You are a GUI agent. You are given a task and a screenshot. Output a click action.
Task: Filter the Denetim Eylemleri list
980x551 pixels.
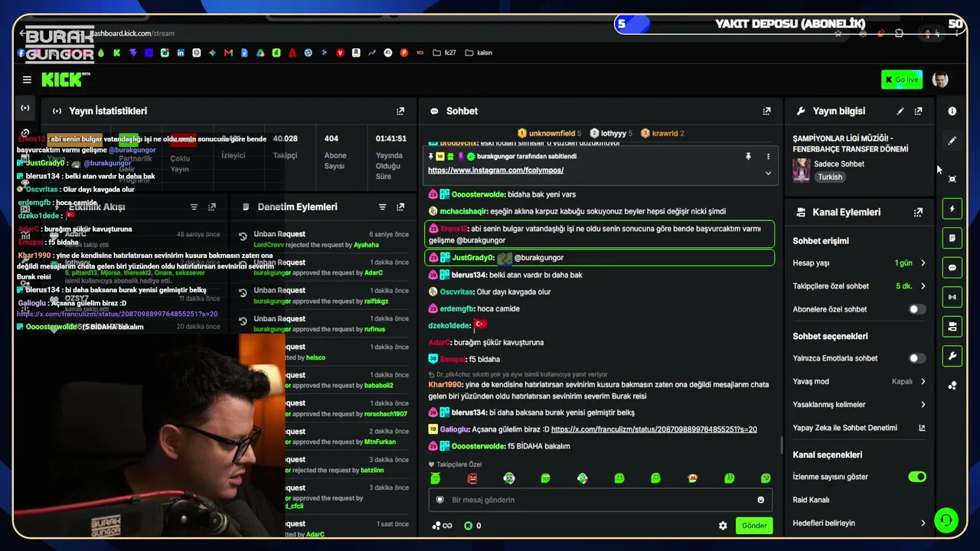[x=382, y=207]
